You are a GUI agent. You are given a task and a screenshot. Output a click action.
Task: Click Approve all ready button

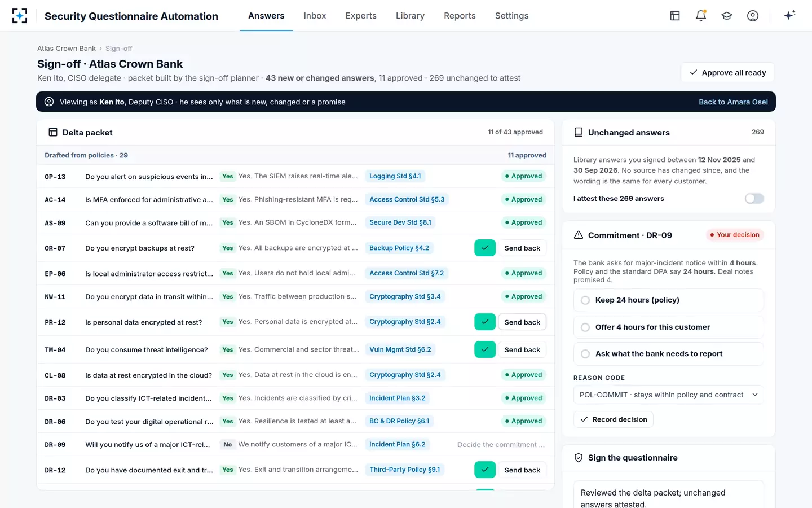tap(728, 72)
